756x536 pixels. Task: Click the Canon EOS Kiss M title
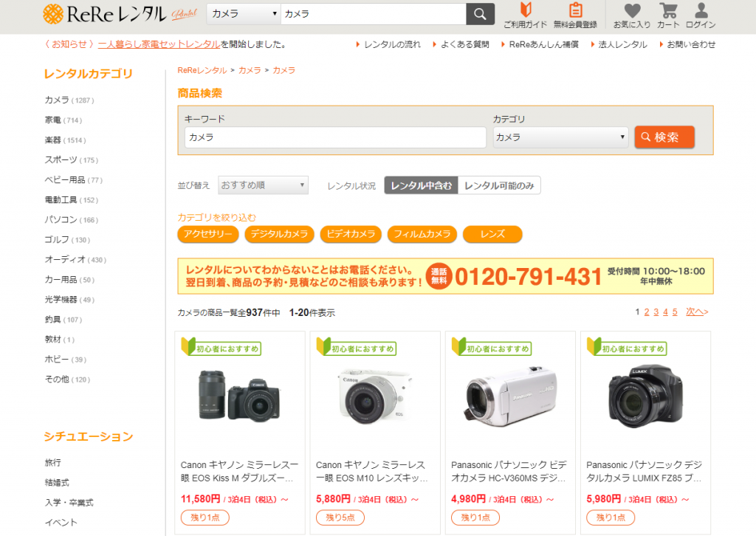point(240,472)
